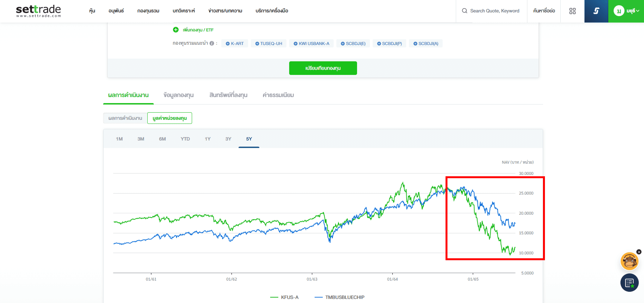Click the เปรียบเทียบกองทุน button

click(323, 68)
